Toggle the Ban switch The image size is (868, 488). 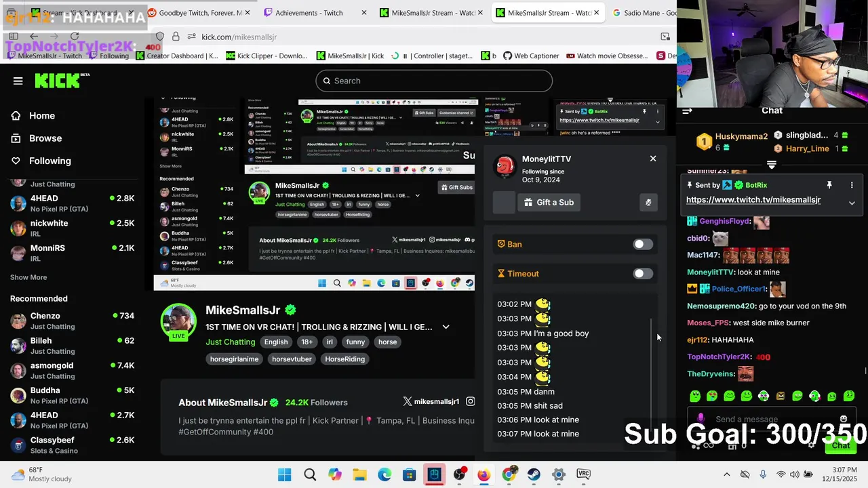[x=642, y=244]
